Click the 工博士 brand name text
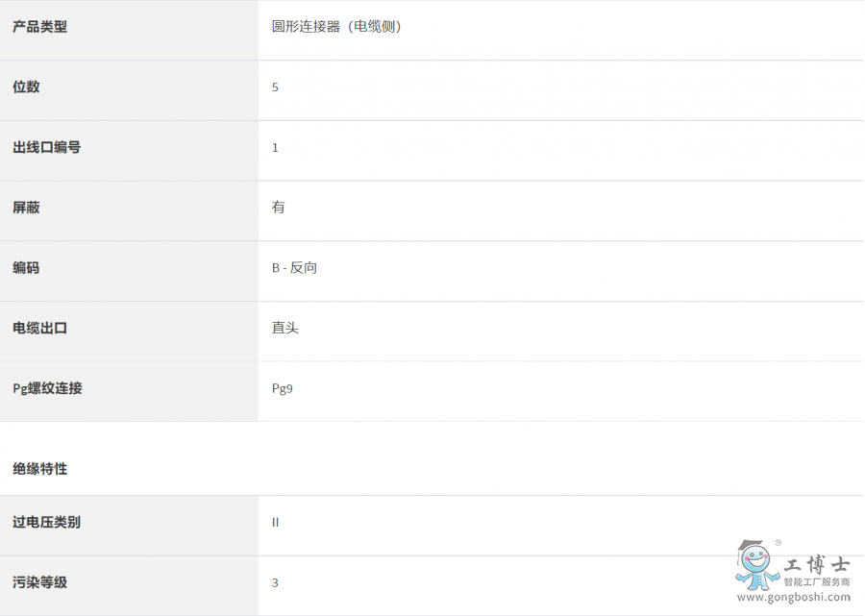865x616 pixels. pyautogui.click(x=817, y=565)
